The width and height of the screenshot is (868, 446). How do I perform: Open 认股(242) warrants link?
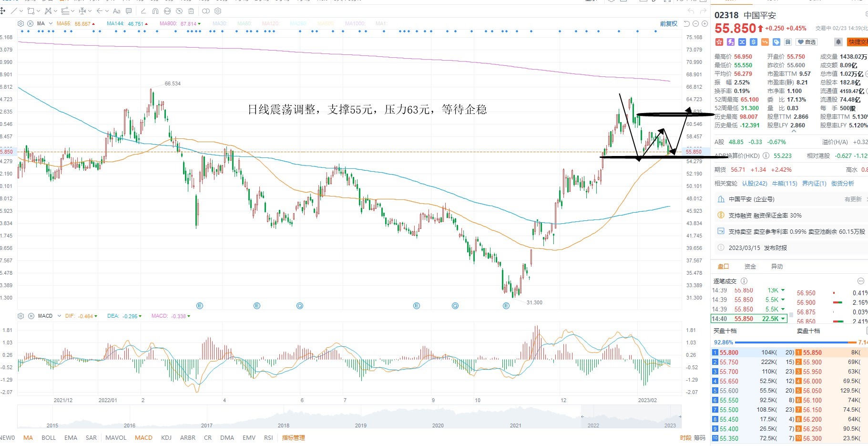(755, 184)
